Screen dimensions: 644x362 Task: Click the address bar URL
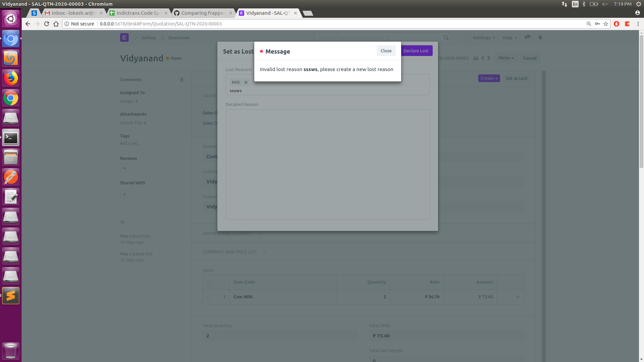(x=161, y=24)
